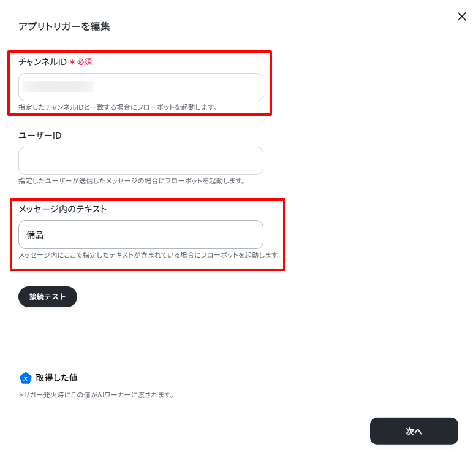Click helper text about 指定したユーザー messages
Screen dimensions: 476x463
pos(132,181)
